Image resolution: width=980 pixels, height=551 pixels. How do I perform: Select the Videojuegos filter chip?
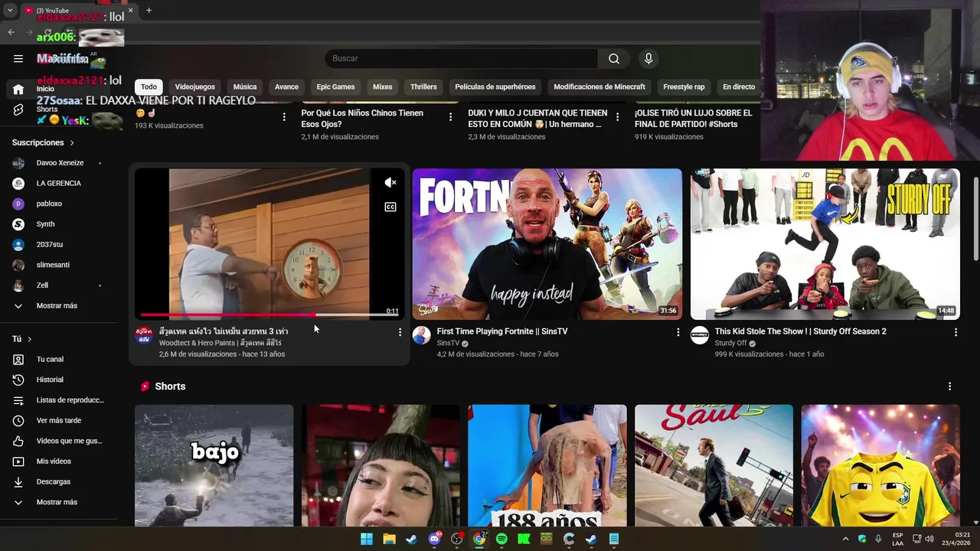tap(194, 86)
